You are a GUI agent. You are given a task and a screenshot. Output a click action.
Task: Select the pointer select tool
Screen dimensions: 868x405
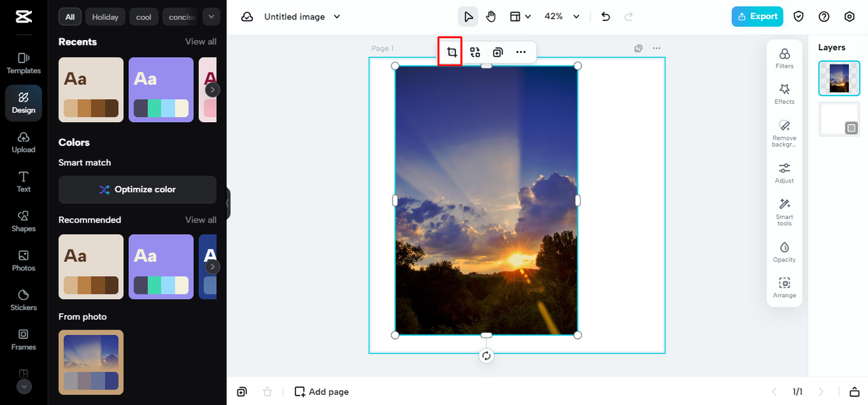(468, 17)
